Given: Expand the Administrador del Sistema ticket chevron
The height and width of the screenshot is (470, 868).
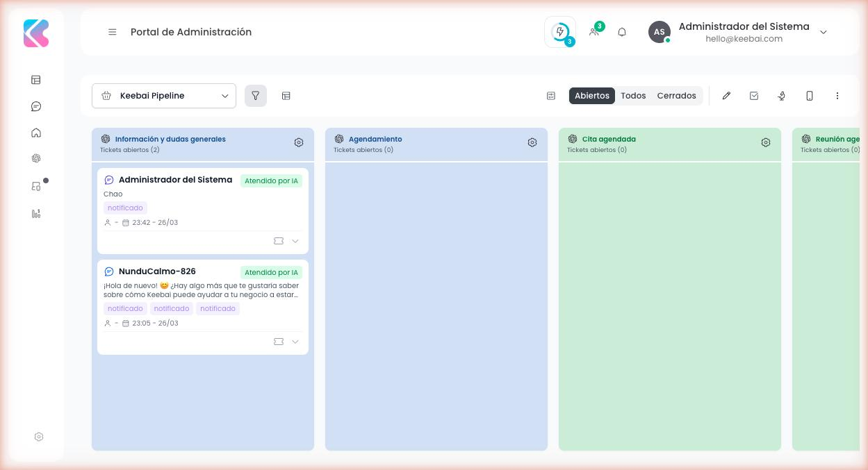Looking at the screenshot, I should [295, 241].
